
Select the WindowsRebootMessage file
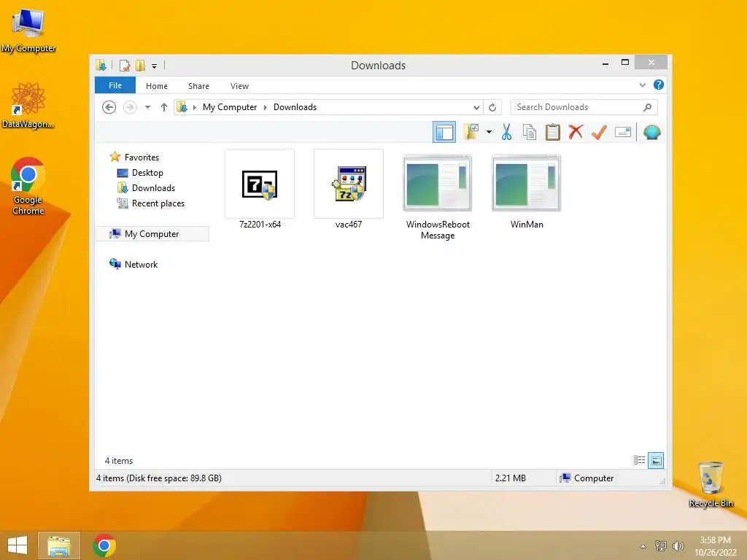pyautogui.click(x=438, y=195)
